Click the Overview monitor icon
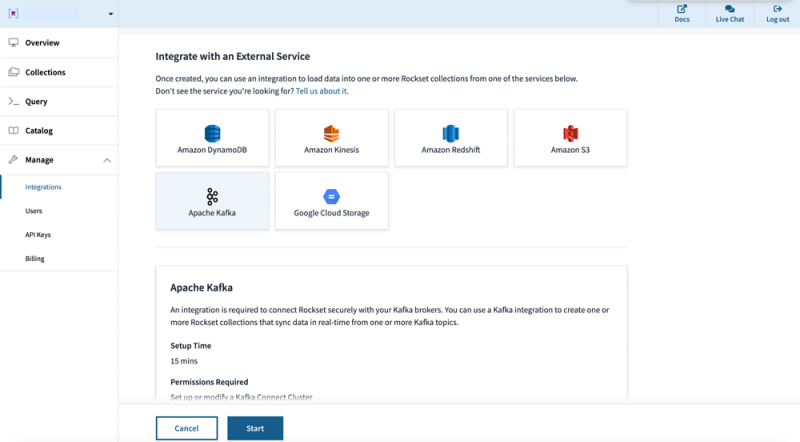Screen dimensions: 800x442 click(x=14, y=42)
